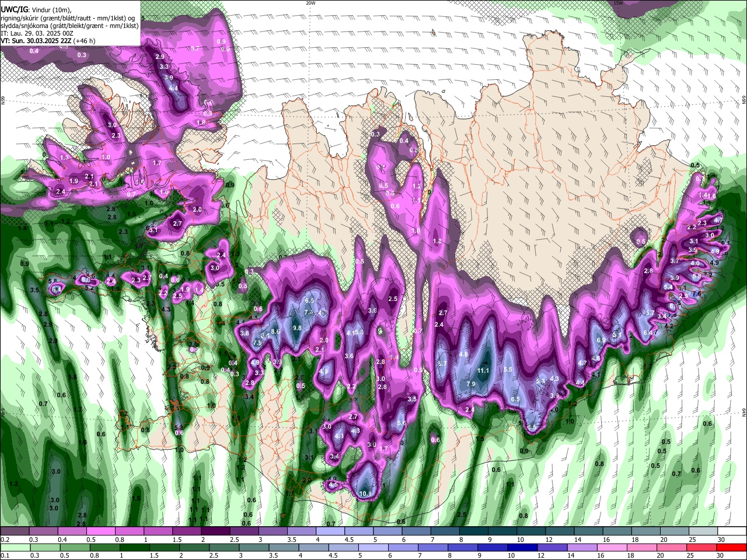Click the bright red lower legend swatch after 30

point(732,547)
